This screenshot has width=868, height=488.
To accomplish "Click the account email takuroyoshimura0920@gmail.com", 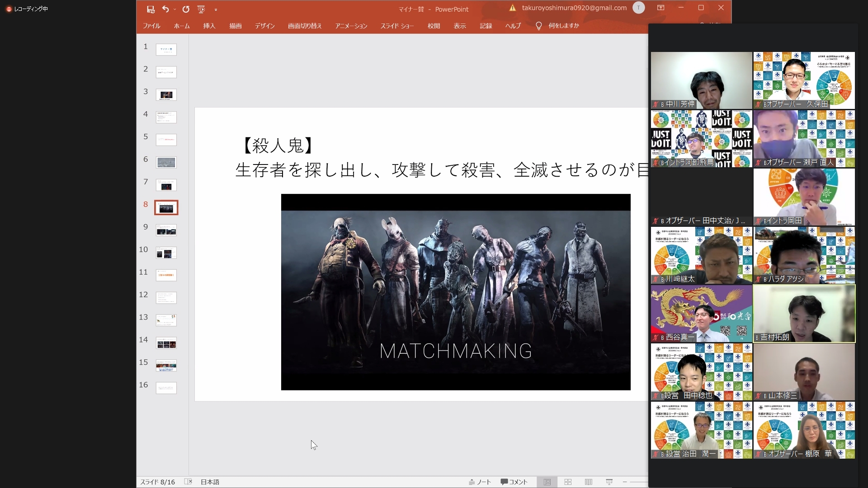I will (574, 8).
